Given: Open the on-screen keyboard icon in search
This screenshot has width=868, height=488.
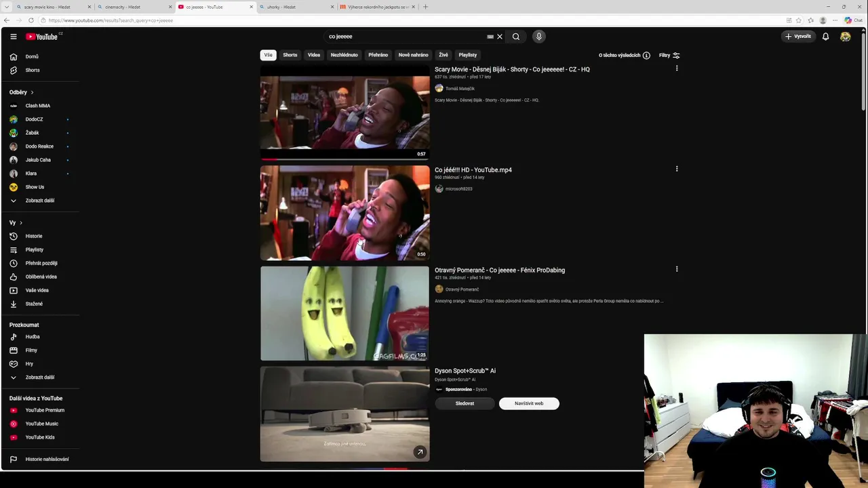Looking at the screenshot, I should pyautogui.click(x=490, y=37).
